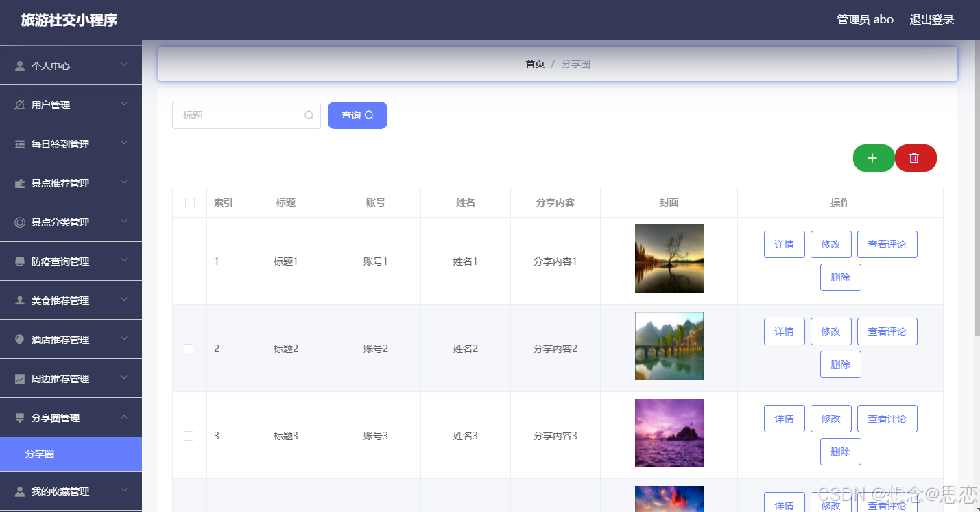The height and width of the screenshot is (512, 980).
Task: Click the wallet icon beside 景点推荐管理
Action: (x=20, y=183)
